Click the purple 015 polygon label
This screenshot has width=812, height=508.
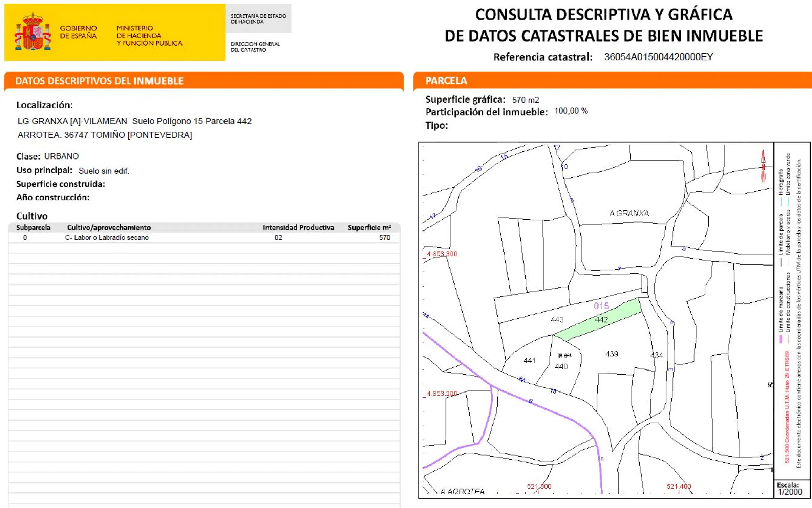(601, 306)
